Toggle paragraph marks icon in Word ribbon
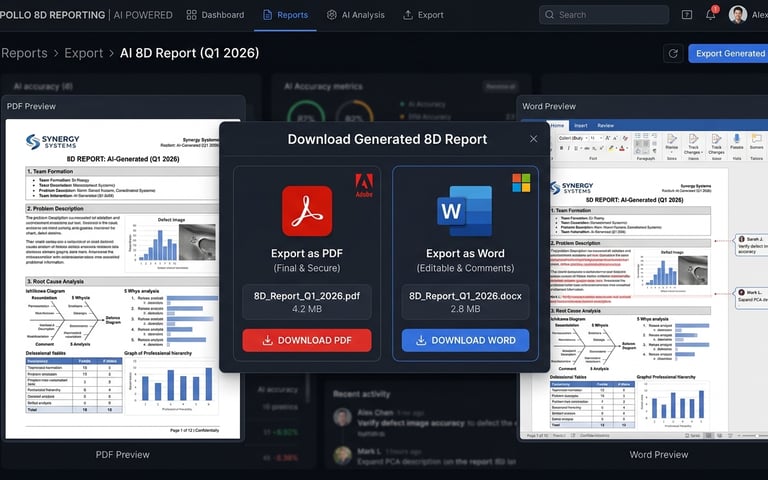This screenshot has width=768, height=480. [654, 150]
